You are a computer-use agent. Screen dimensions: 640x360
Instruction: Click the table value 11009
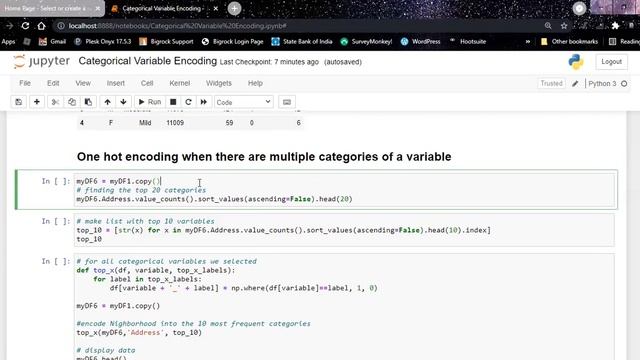(x=175, y=123)
